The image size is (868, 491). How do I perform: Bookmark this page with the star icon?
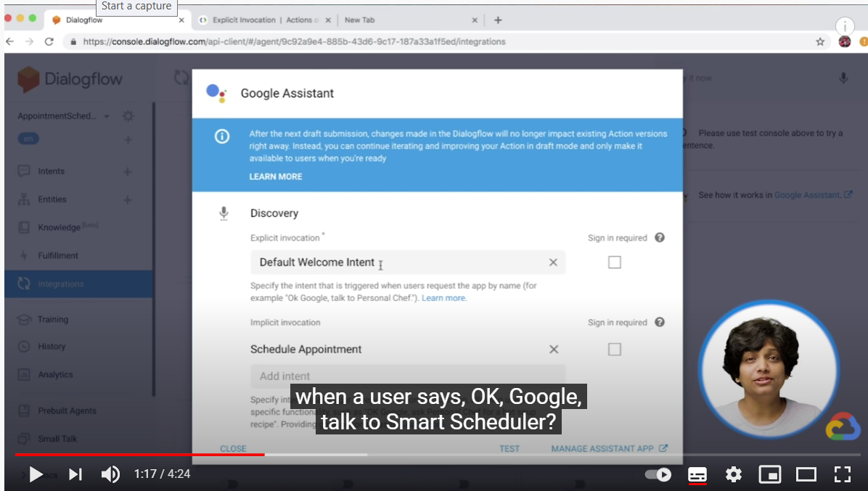(820, 41)
